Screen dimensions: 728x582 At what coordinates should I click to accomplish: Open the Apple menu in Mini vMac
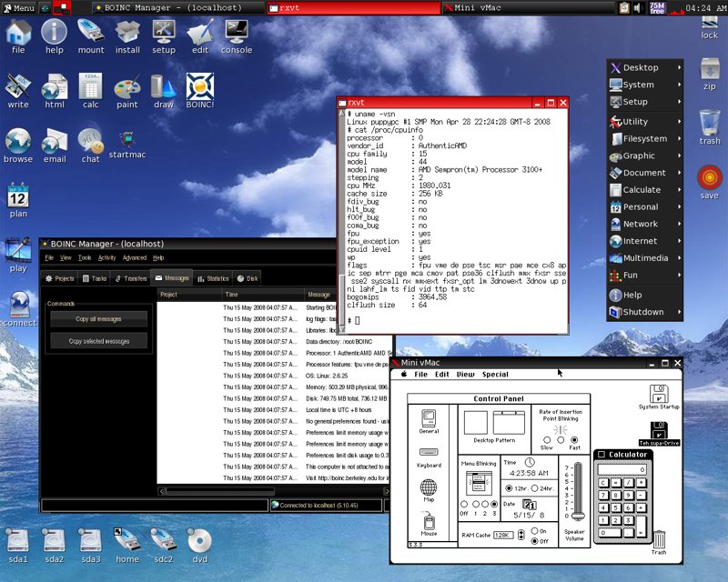click(x=404, y=374)
